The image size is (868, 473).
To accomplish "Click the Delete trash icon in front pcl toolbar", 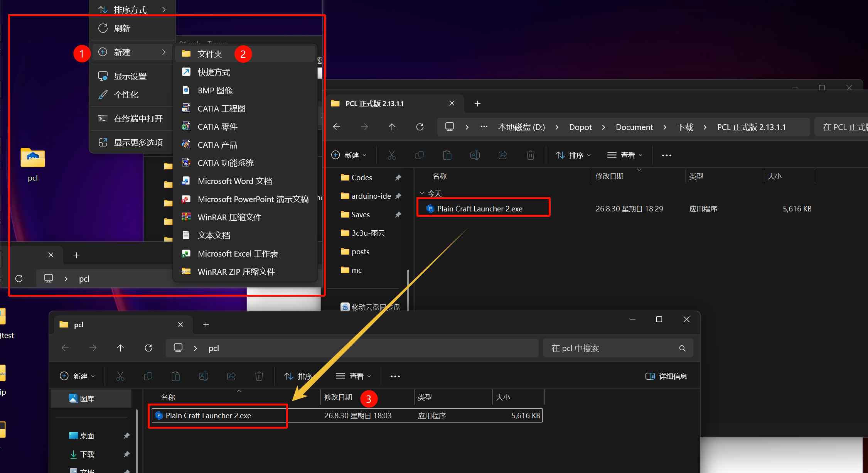I will [x=259, y=376].
